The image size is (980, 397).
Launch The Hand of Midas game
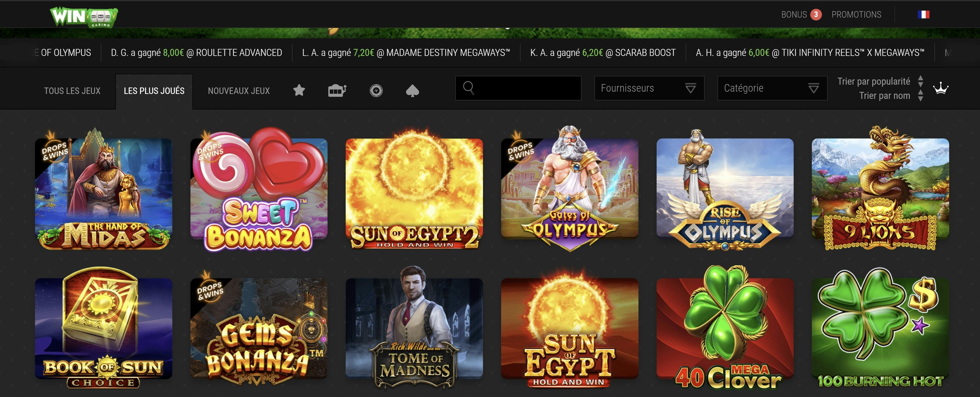pos(103,189)
